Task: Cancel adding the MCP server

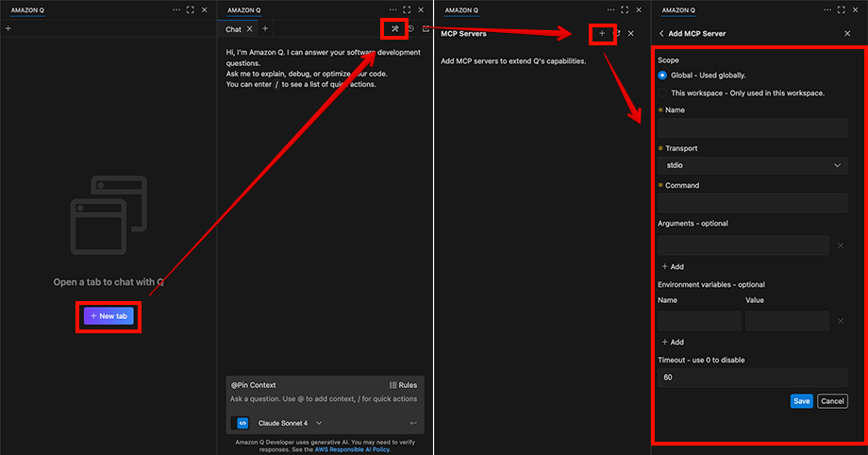Action: 832,401
